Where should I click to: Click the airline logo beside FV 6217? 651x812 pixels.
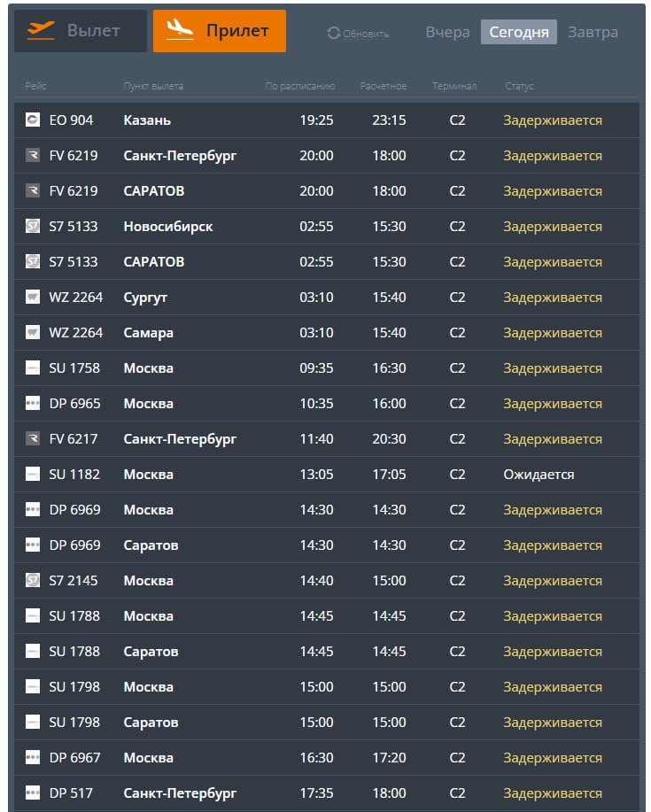[x=33, y=438]
